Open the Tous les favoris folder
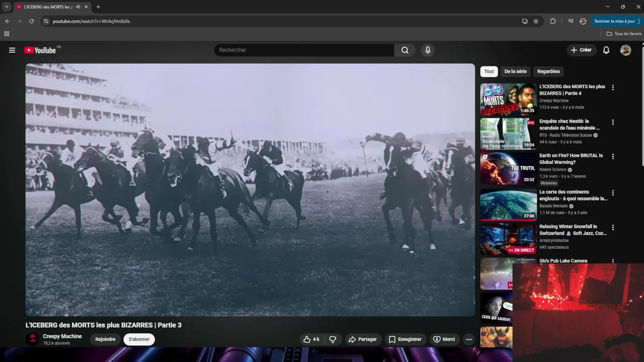 tap(624, 34)
